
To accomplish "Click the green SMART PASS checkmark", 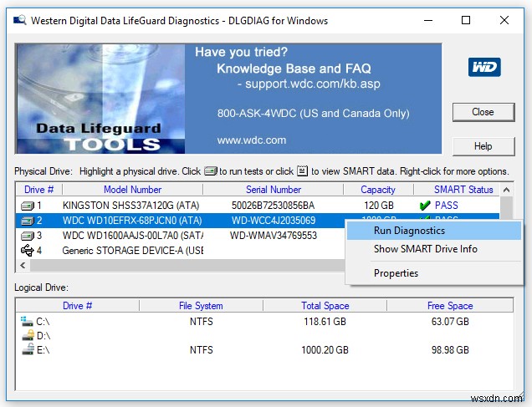I will pyautogui.click(x=424, y=206).
